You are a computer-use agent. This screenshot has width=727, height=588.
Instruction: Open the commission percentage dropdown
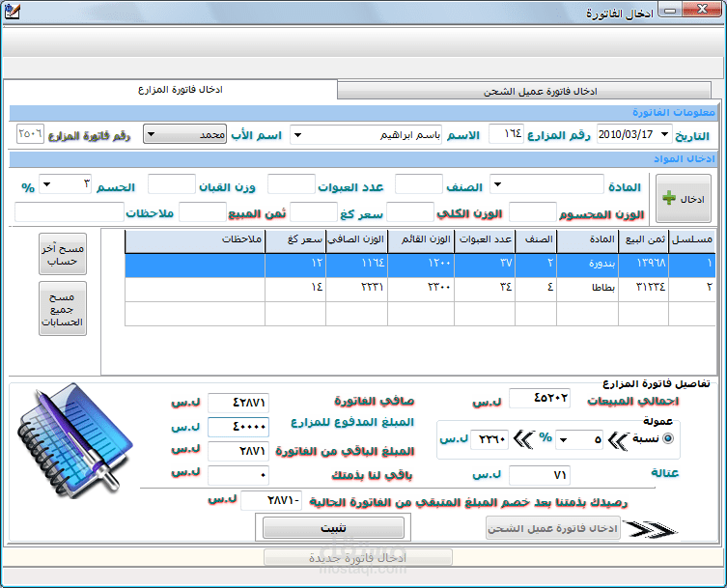[x=563, y=439]
